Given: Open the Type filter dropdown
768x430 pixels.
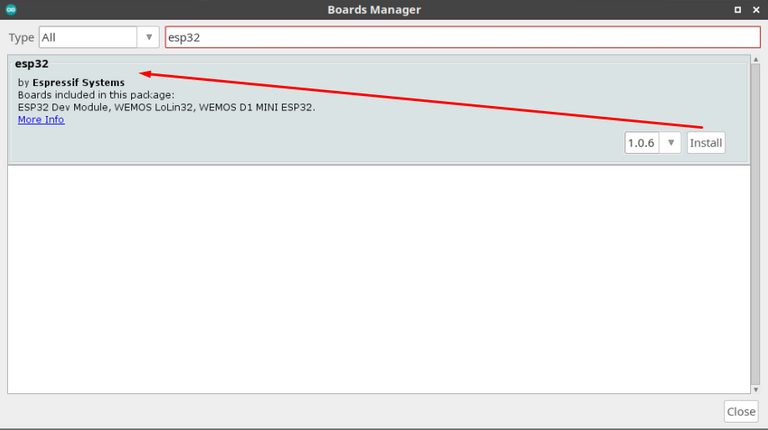Looking at the screenshot, I should point(99,37).
